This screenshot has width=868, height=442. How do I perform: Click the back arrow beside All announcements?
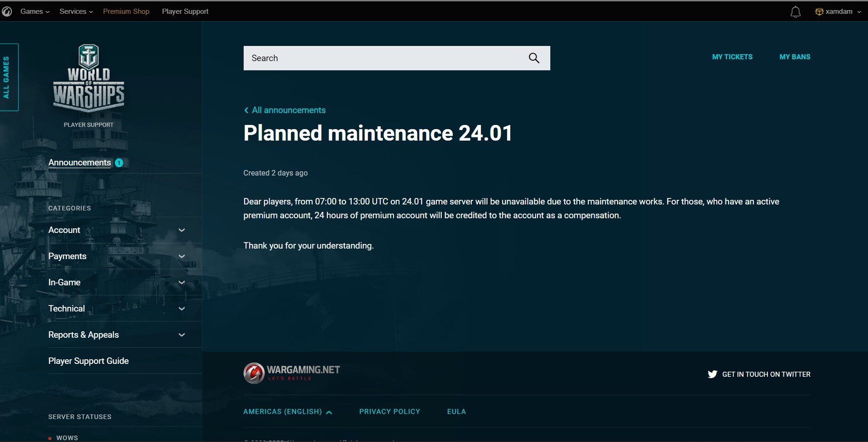246,110
